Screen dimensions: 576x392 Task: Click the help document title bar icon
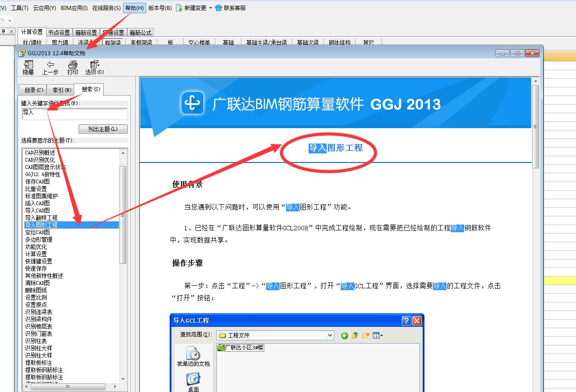22,53
